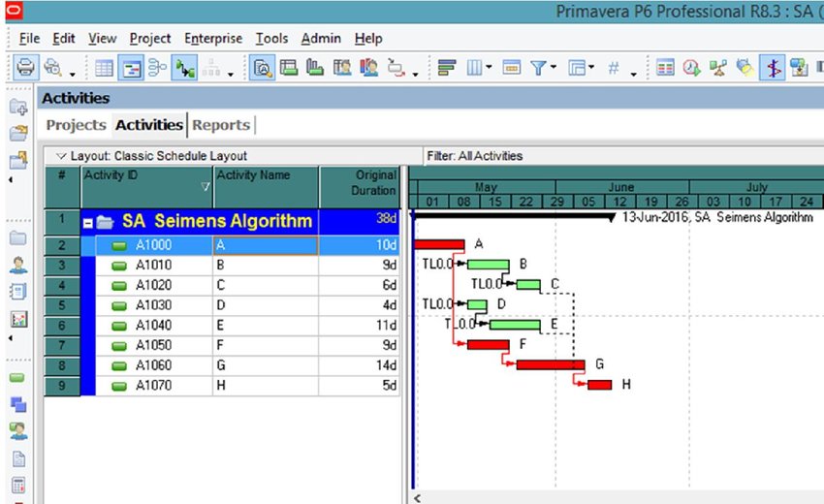Open the Admin menu

pos(321,39)
